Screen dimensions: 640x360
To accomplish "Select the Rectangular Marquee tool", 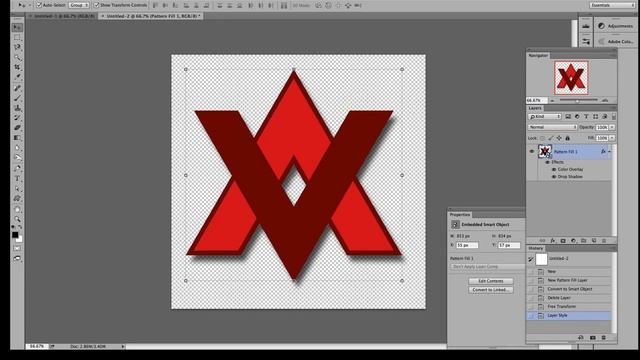I will [x=17, y=38].
